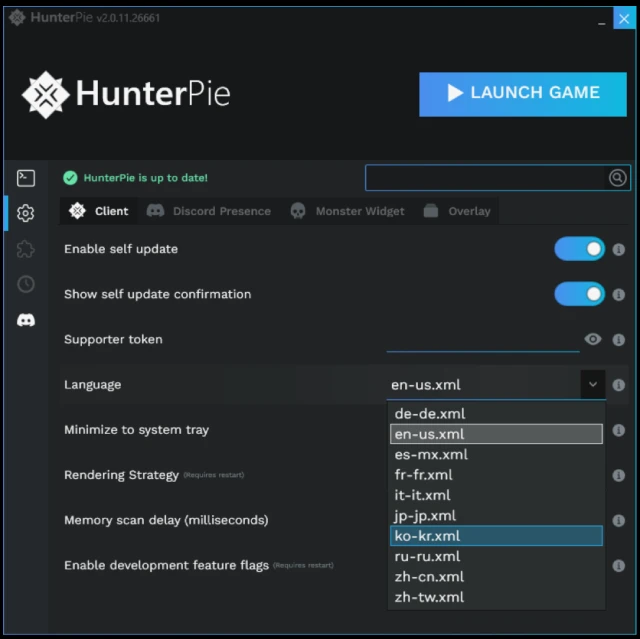This screenshot has height=639, width=640.
Task: Select ko-kr.xml language option
Action: click(496, 536)
